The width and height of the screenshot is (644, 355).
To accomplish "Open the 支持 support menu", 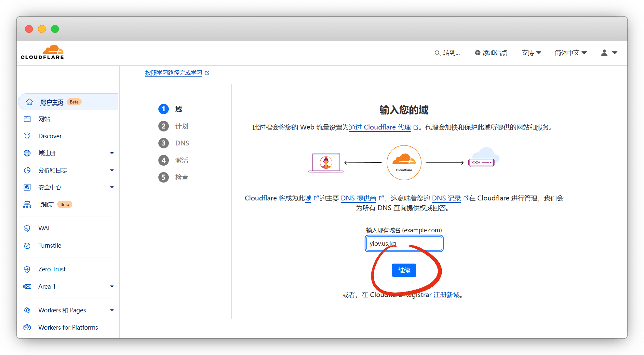I will (x=531, y=53).
